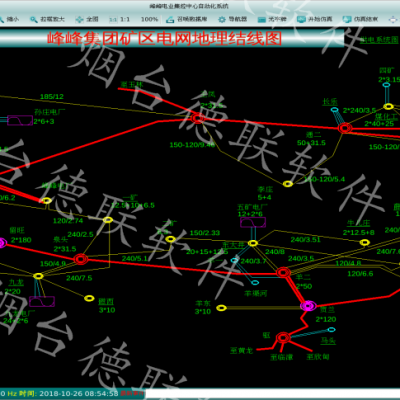Screen dimensions: 400x400
Task: Select the yellow 牛儿庄 substation node
Action: [x=365, y=242]
